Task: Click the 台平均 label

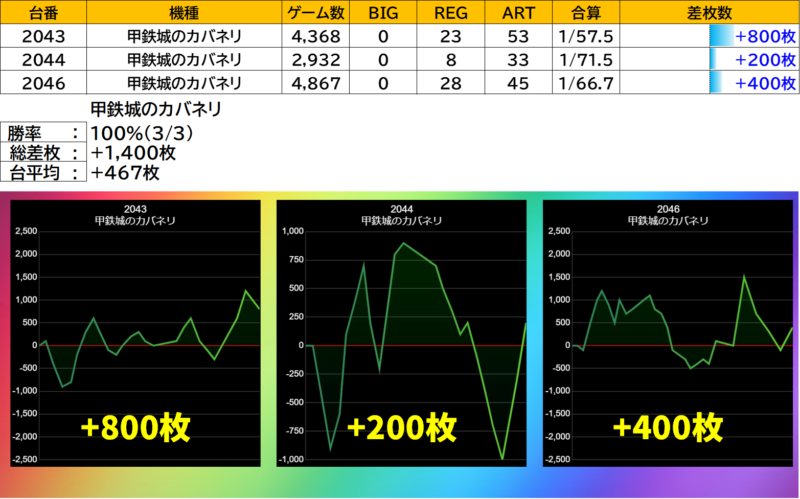Action: pyautogui.click(x=43, y=172)
